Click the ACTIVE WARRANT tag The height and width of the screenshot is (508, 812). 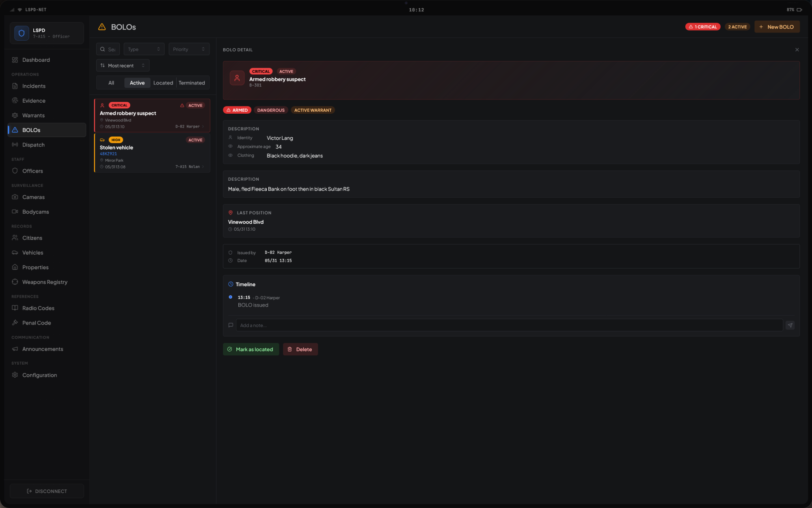313,110
